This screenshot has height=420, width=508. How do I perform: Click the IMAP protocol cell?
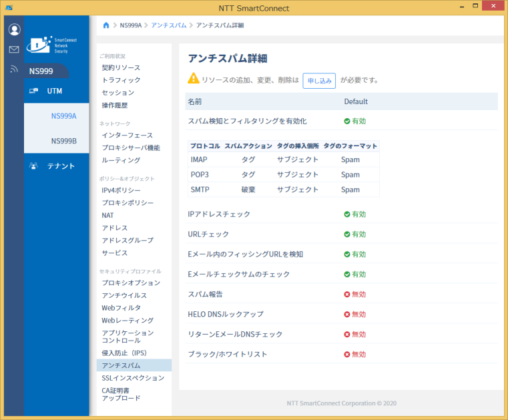pyautogui.click(x=199, y=160)
